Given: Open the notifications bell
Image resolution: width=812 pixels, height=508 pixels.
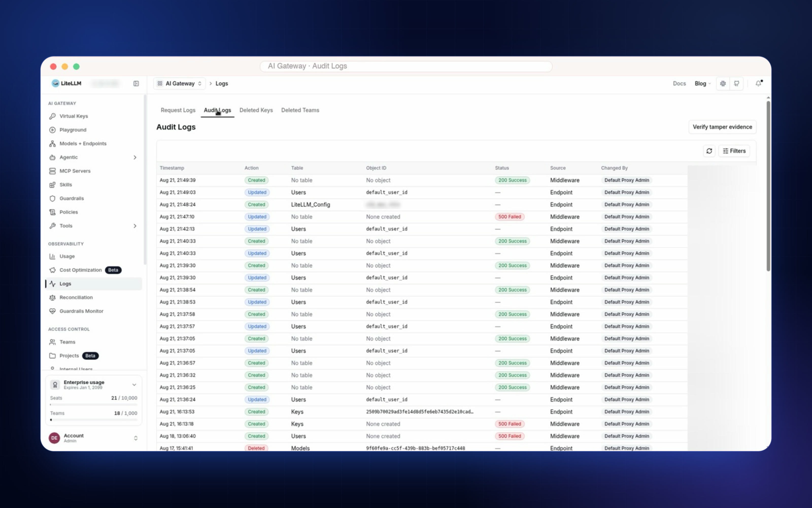Looking at the screenshot, I should pyautogui.click(x=758, y=83).
